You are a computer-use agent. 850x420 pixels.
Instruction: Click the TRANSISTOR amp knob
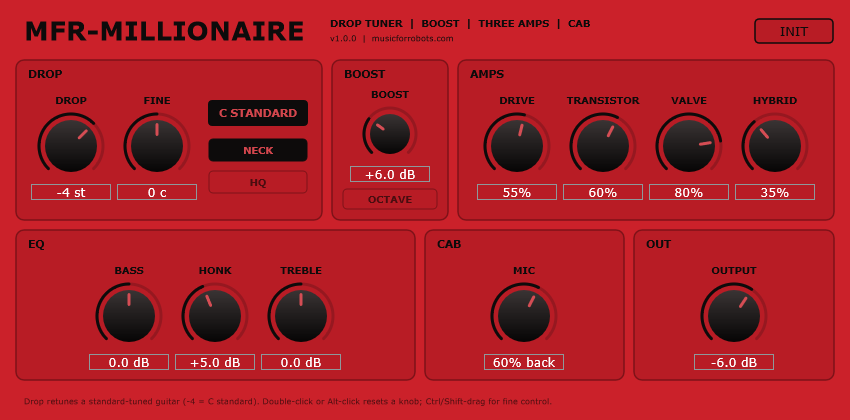click(603, 146)
